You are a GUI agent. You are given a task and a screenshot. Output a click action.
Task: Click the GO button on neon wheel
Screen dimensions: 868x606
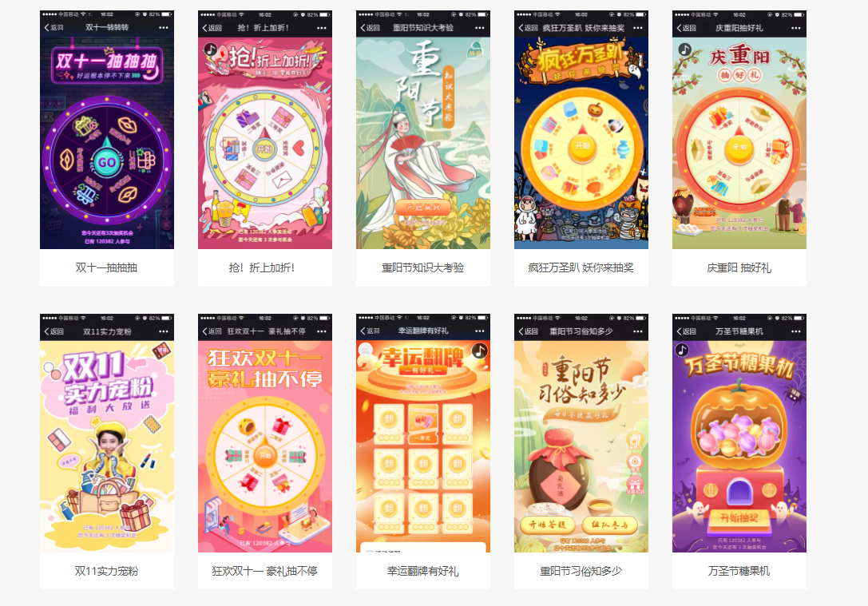107,162
